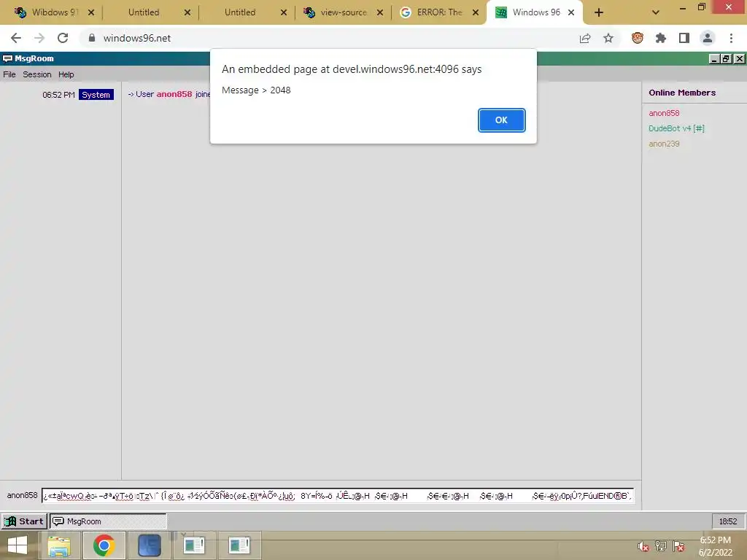Viewport: 747px width, 560px height.
Task: Click the site lock icon
Action: (92, 38)
